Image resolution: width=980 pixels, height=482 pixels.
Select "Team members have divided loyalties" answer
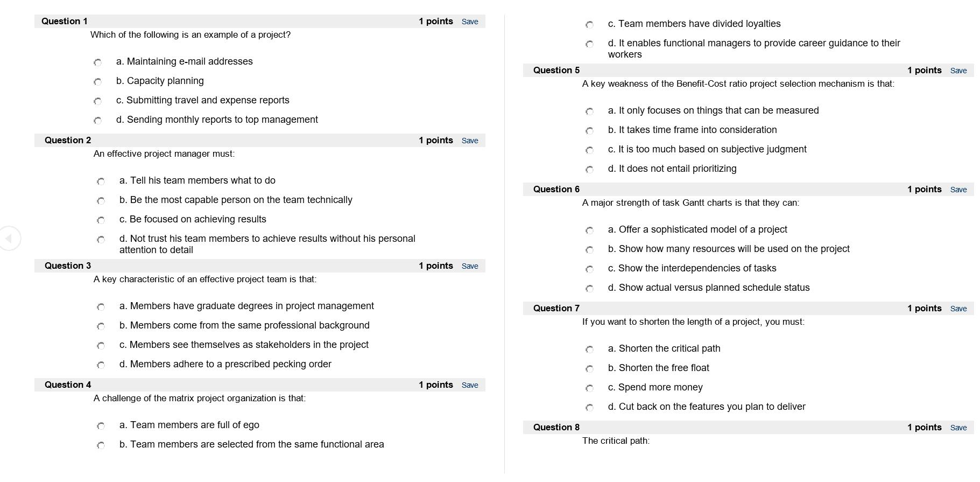(x=589, y=25)
